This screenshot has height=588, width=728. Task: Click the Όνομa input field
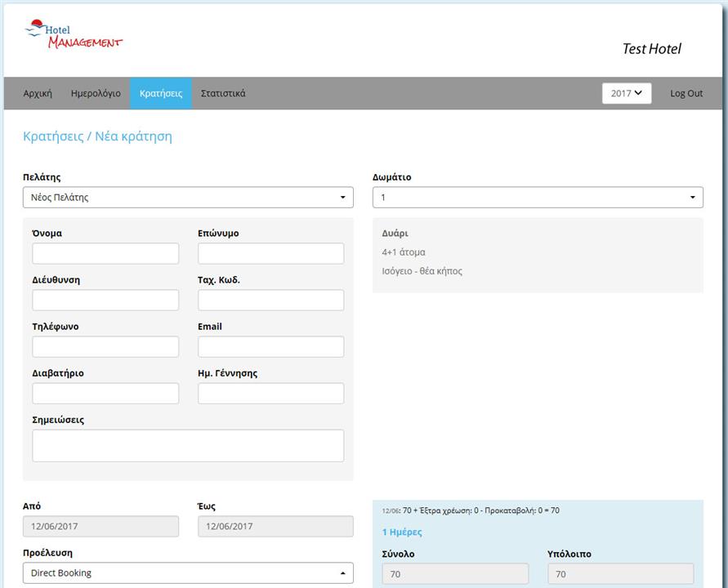tap(105, 253)
